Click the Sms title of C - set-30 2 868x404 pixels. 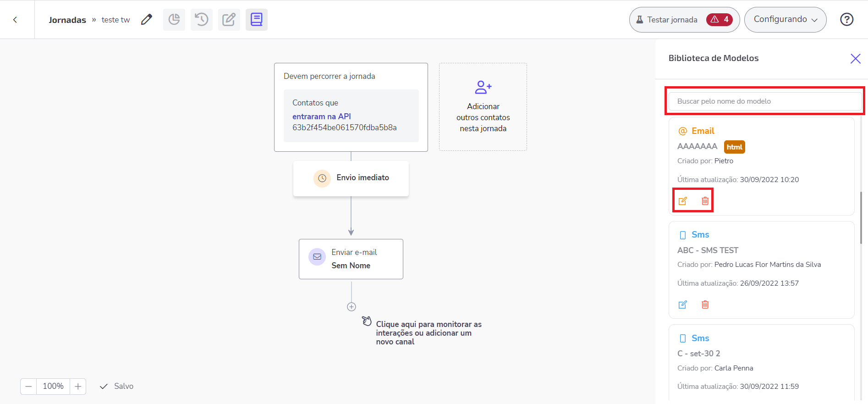click(700, 338)
